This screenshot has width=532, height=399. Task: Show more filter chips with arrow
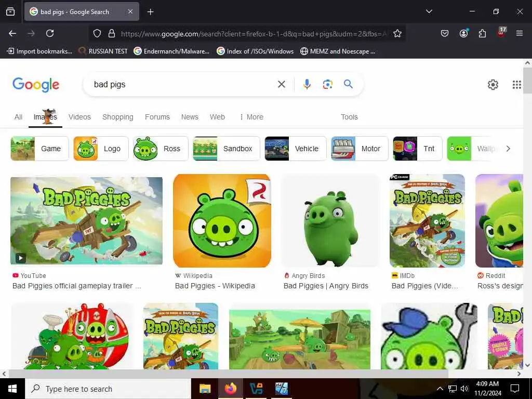pos(508,149)
